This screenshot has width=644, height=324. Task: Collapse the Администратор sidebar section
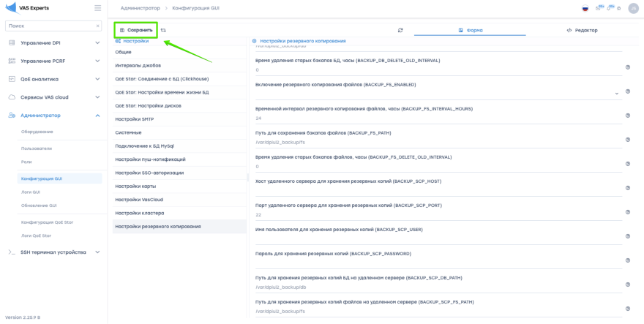coord(97,116)
